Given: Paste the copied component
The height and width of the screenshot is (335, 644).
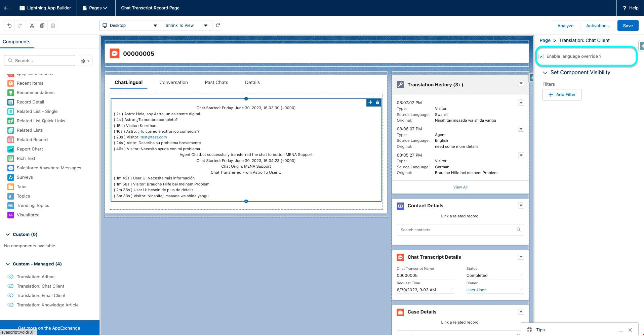Looking at the screenshot, I should coord(53,26).
